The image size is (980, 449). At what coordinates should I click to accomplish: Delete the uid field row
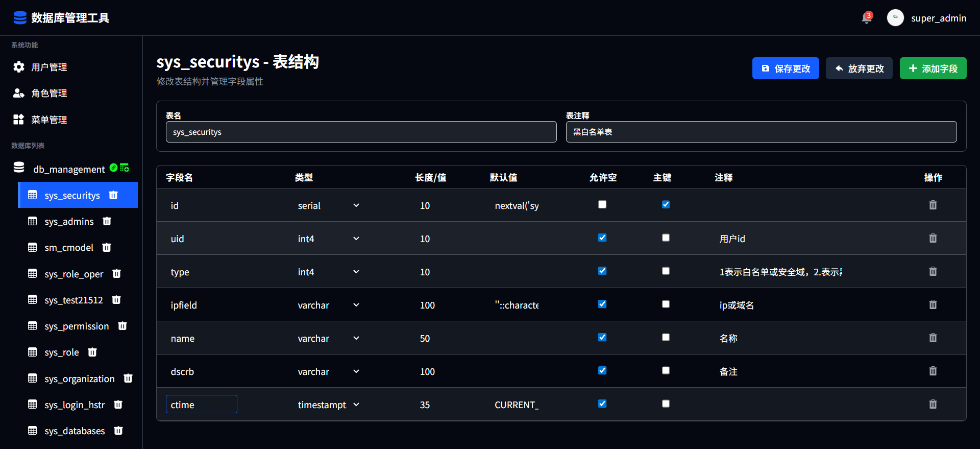[x=933, y=239]
